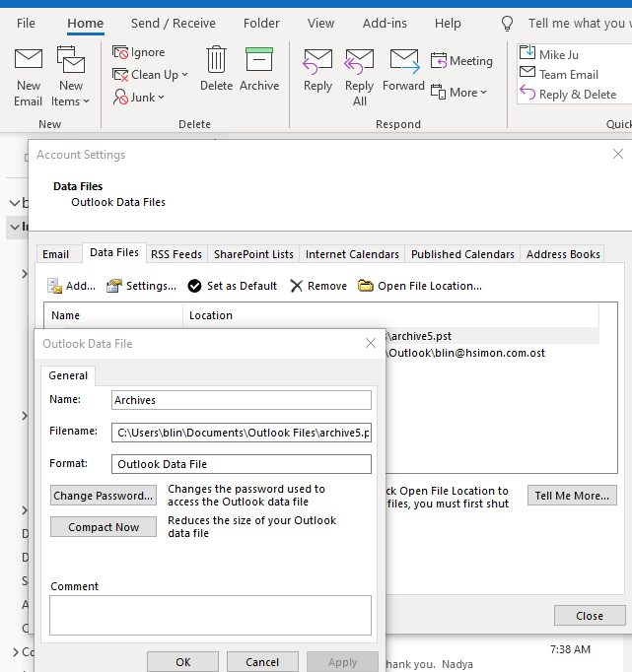The height and width of the screenshot is (672, 632).
Task: Click the Name field containing Archives
Action: (242, 400)
